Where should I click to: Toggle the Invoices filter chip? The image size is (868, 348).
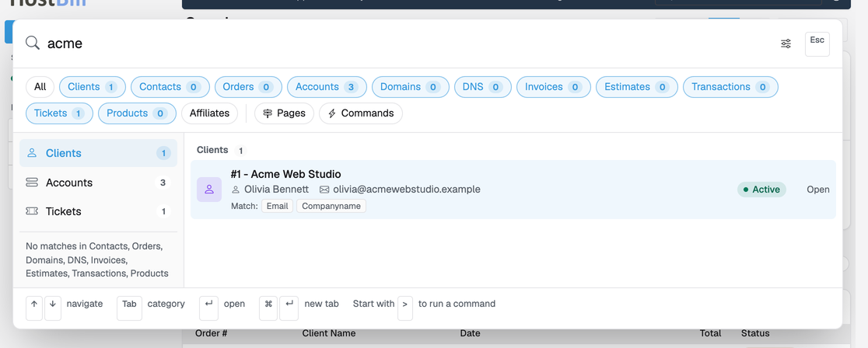click(554, 87)
